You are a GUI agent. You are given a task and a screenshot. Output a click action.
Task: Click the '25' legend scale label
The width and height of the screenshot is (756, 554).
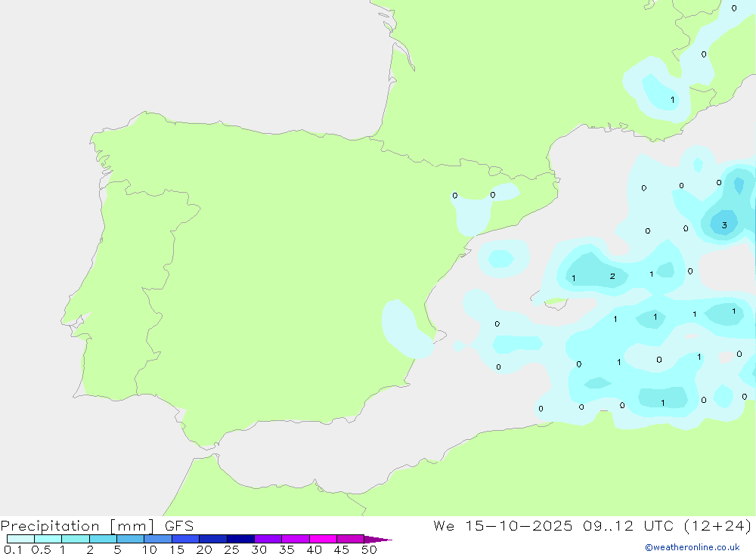point(232,549)
